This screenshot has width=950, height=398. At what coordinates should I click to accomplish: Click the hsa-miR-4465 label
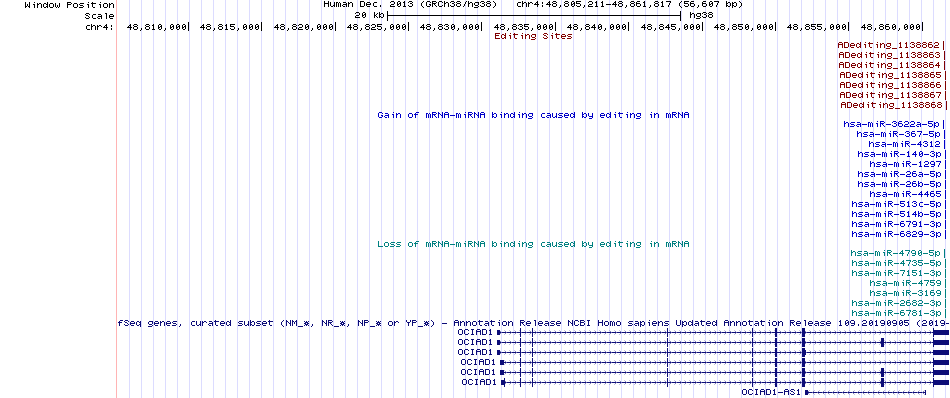pyautogui.click(x=905, y=194)
